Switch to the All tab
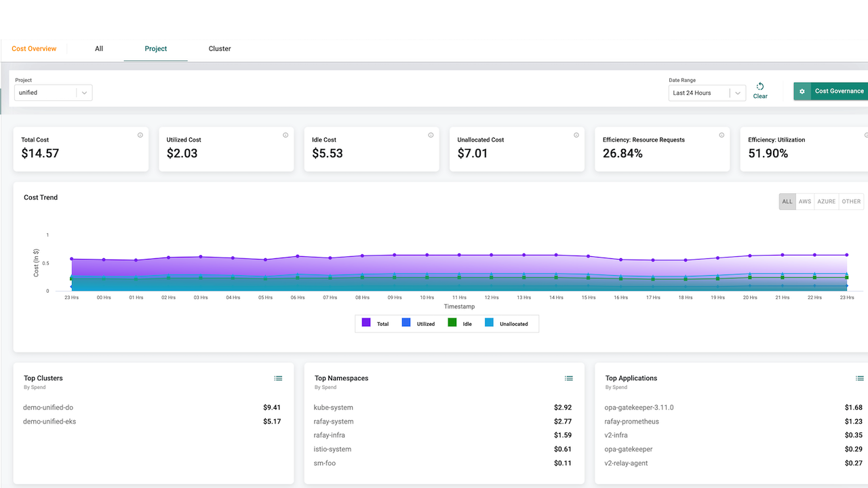This screenshot has height=488, width=868. click(99, 49)
